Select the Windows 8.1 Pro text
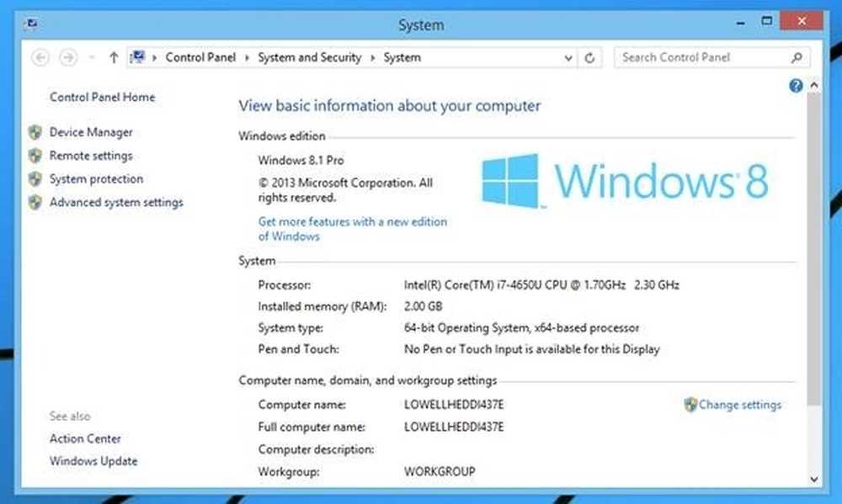842x504 pixels. pos(301,161)
